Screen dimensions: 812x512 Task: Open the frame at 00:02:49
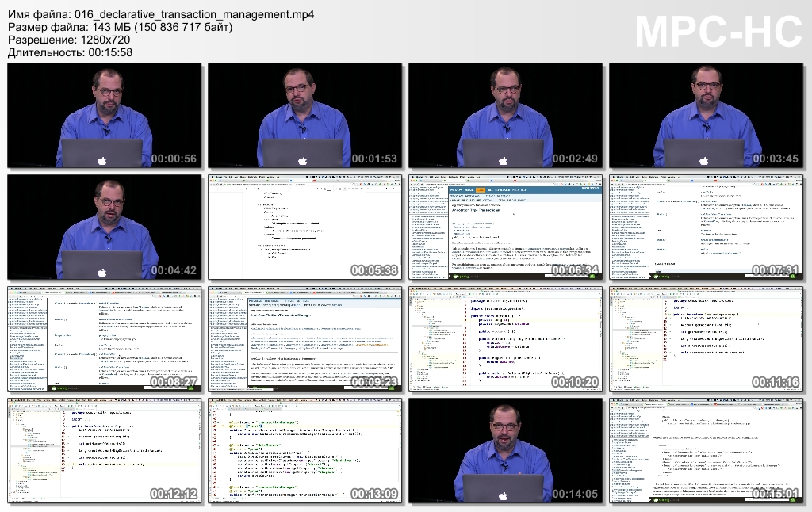point(505,116)
